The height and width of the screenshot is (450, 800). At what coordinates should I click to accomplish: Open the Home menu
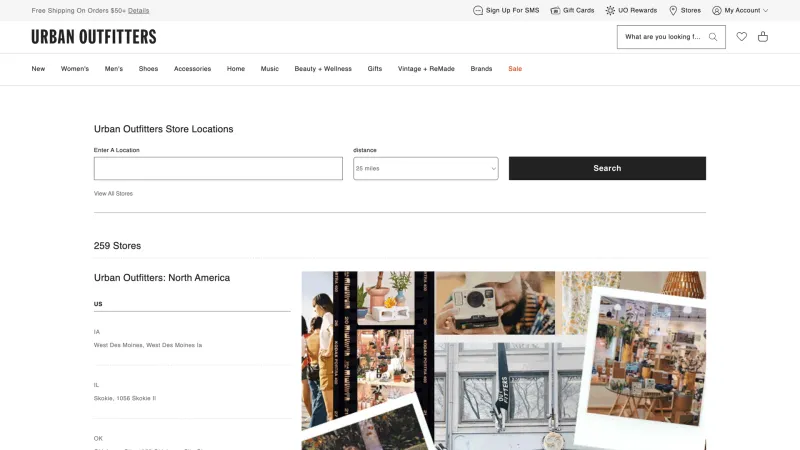point(236,68)
